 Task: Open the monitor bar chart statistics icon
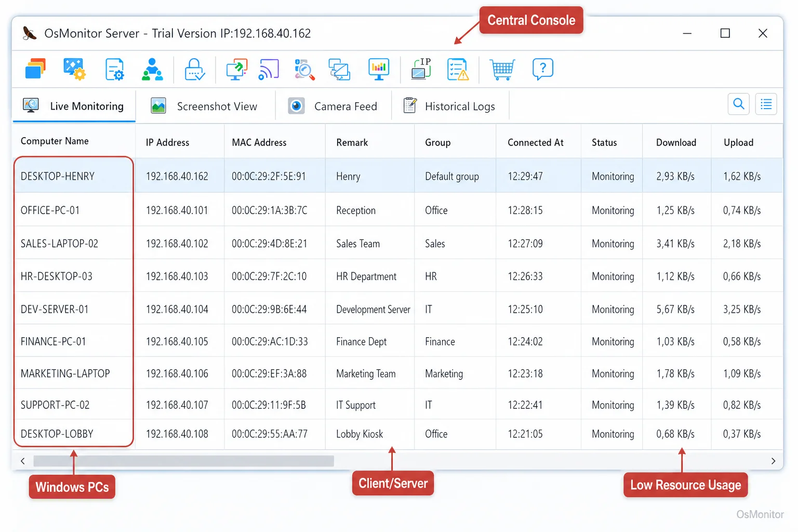pos(379,69)
